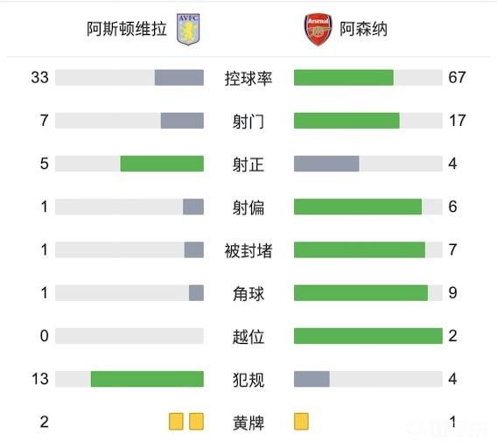Click Aston Villa's gray possession bar
The height and width of the screenshot is (448, 497).
179,78
